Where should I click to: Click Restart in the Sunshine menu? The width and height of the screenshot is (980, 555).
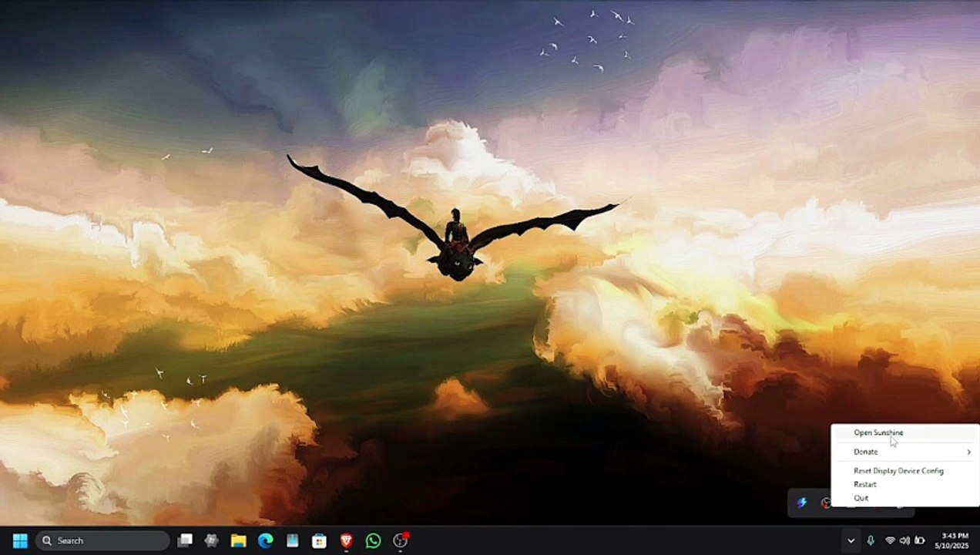[864, 484]
